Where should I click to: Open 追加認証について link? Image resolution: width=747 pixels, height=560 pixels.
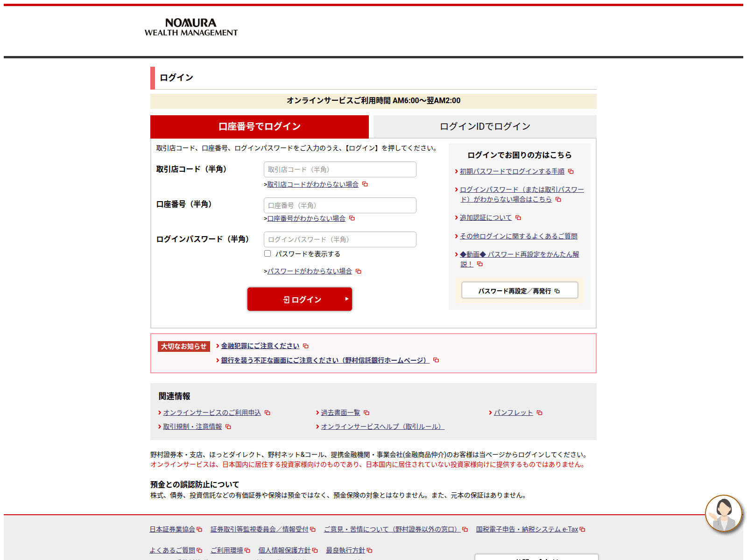tap(486, 217)
